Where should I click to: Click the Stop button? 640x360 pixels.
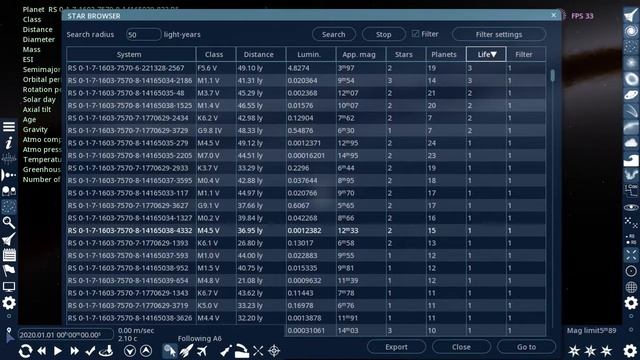point(383,34)
